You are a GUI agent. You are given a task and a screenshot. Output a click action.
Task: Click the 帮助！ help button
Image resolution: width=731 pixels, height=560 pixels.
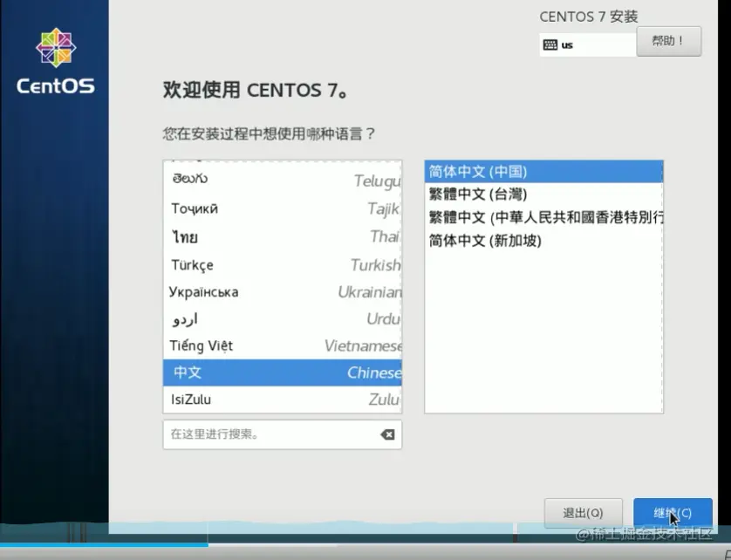coord(669,41)
